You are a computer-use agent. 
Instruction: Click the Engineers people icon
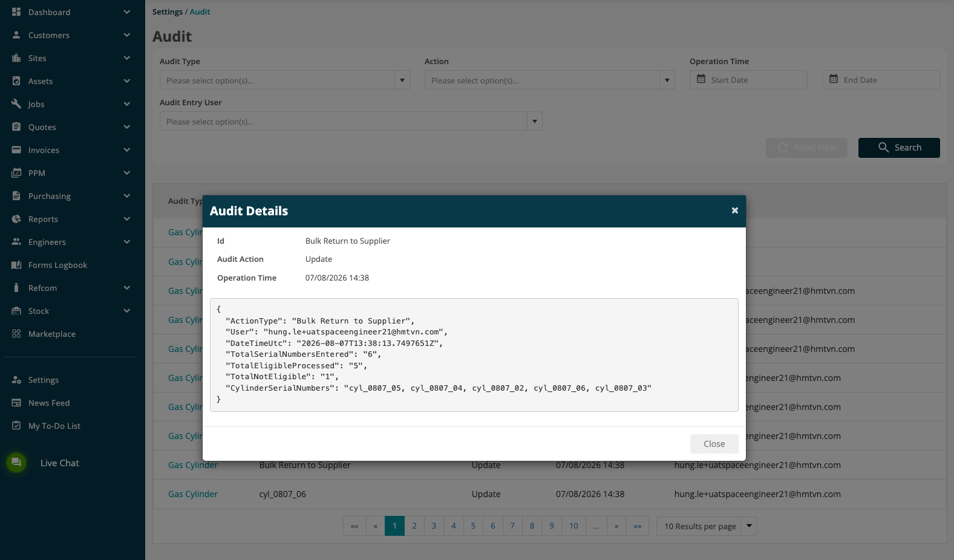16,242
